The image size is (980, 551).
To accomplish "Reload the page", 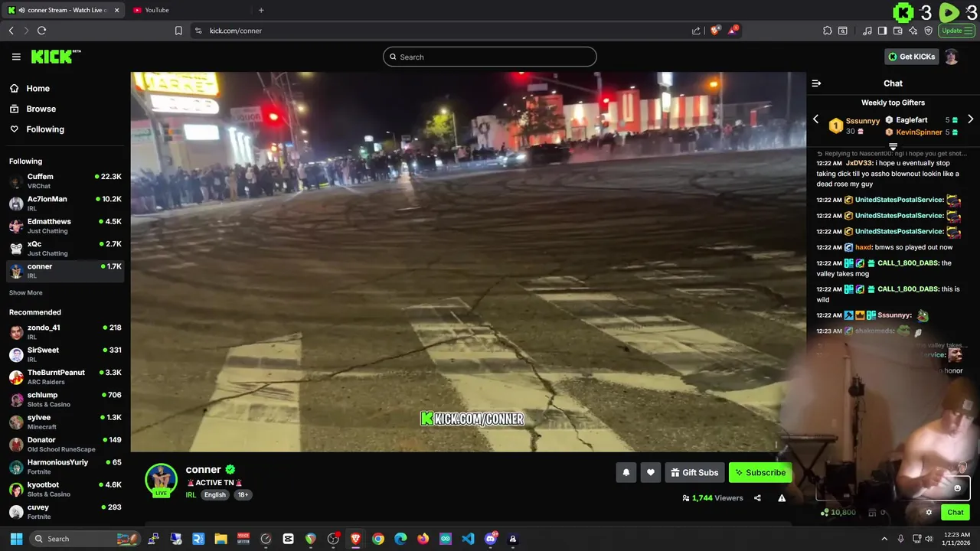I will (42, 31).
